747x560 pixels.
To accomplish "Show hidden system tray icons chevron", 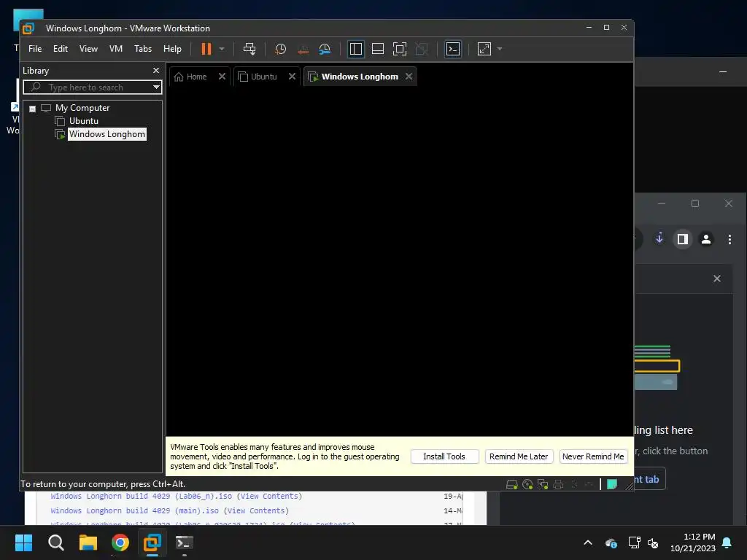I will pos(588,542).
